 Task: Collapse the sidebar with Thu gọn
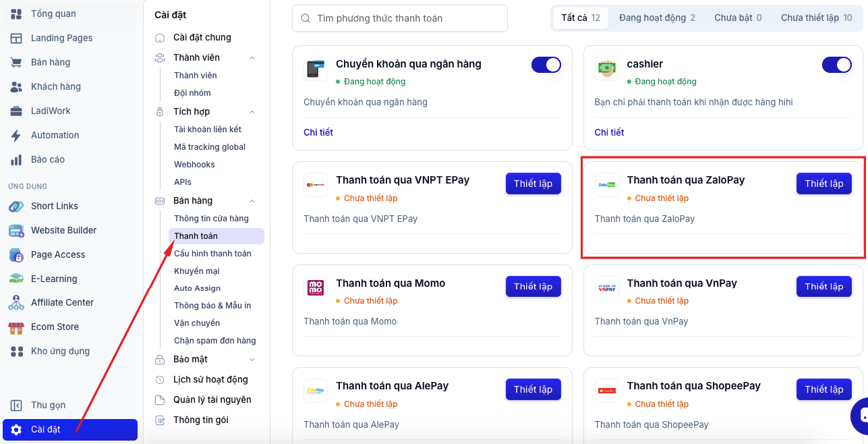pyautogui.click(x=48, y=406)
